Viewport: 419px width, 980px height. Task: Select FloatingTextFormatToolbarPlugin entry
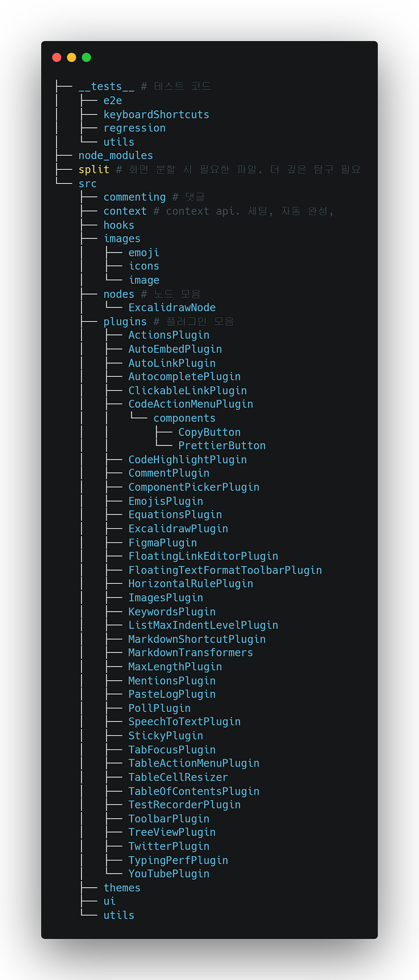pyautogui.click(x=225, y=570)
